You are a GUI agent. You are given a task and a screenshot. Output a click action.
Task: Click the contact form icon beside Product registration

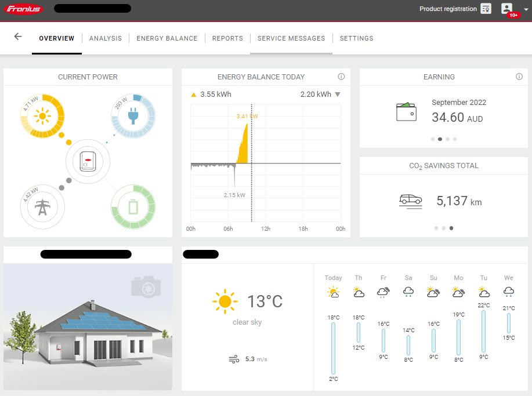(485, 9)
